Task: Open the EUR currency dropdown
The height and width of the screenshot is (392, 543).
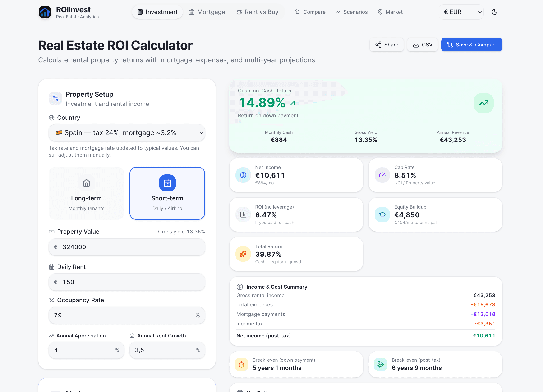Action: click(461, 12)
